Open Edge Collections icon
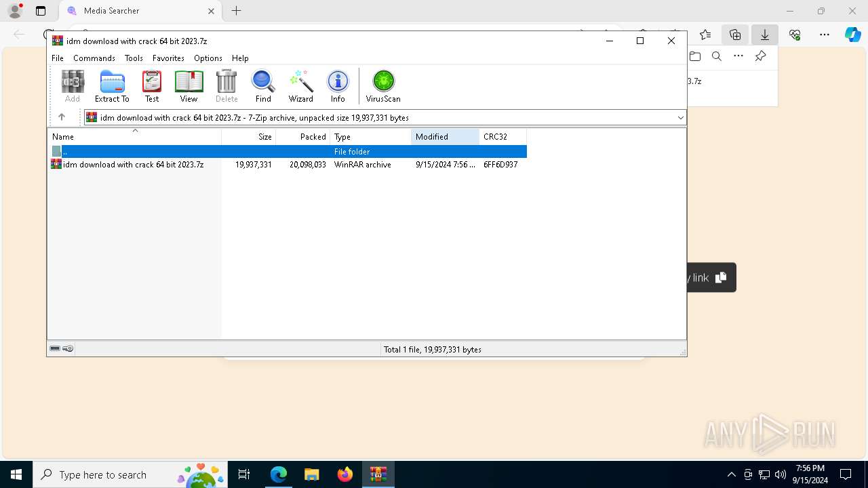This screenshot has width=868, height=488. (x=735, y=35)
